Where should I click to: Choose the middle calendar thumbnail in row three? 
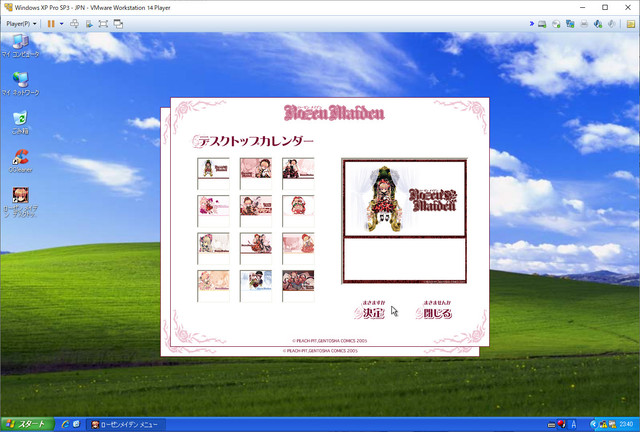256,248
